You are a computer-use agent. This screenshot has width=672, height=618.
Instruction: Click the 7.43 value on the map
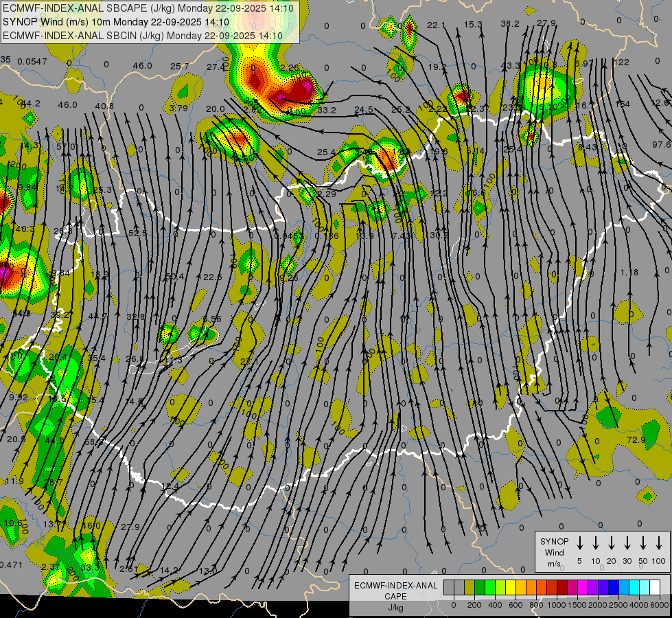point(401,236)
